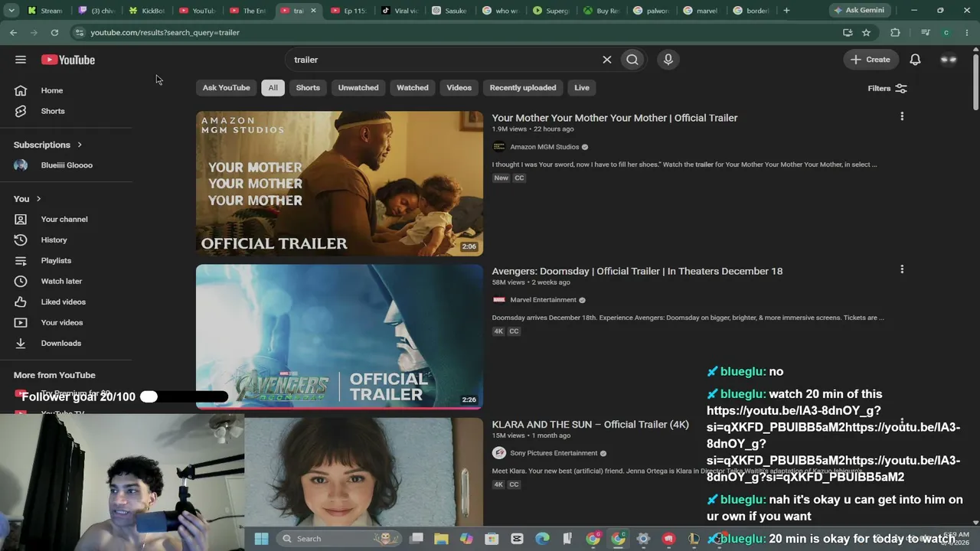Open the Your Mother trailer thumbnail
980x551 pixels.
click(339, 184)
